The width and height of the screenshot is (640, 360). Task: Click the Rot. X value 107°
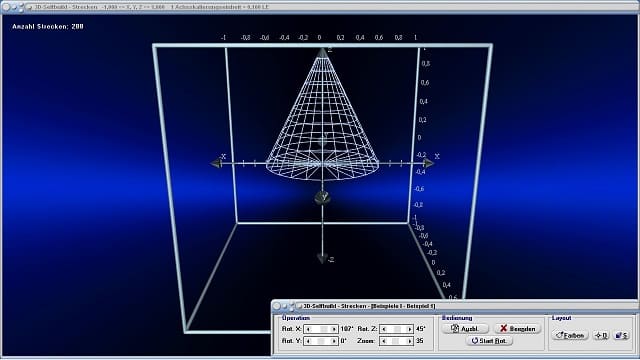347,329
